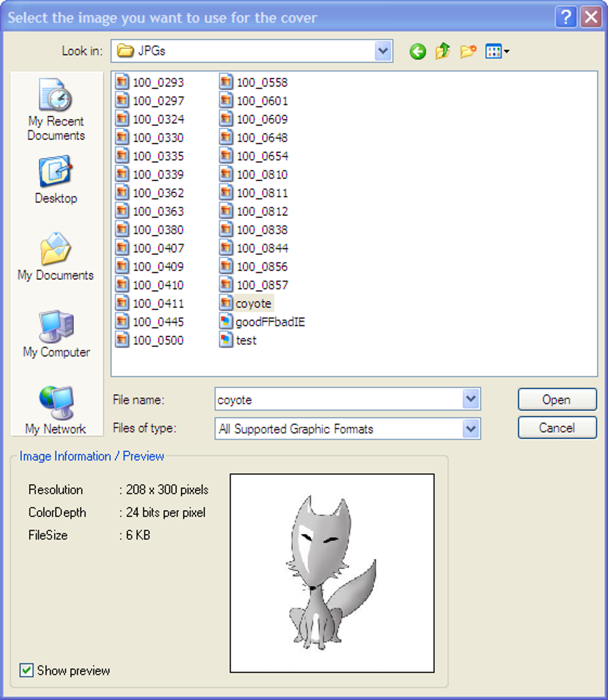Create a new folder
Screen dimensions: 608x700
pos(468,51)
